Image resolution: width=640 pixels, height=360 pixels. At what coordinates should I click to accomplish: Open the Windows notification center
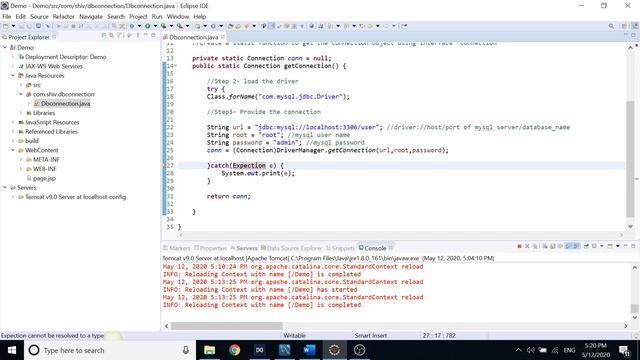pyautogui.click(x=624, y=350)
